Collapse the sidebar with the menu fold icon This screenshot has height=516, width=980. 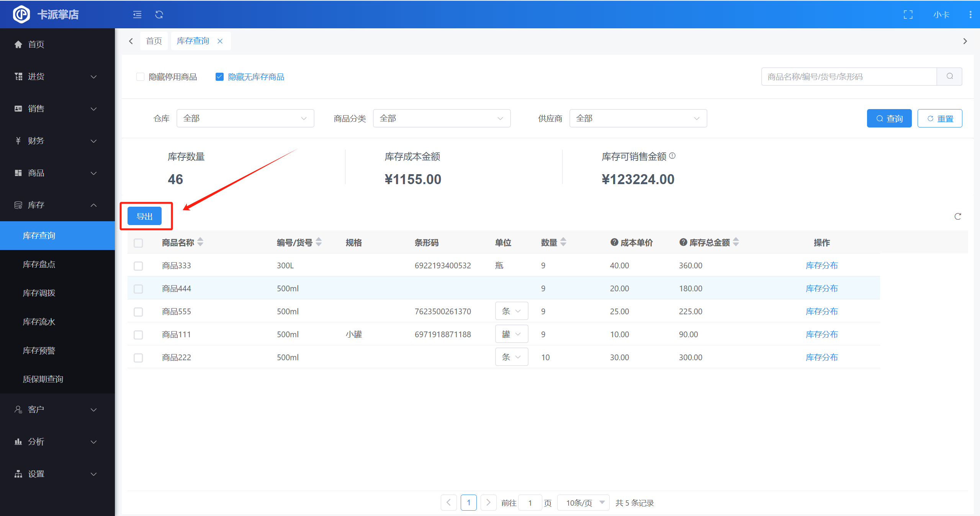(137, 15)
